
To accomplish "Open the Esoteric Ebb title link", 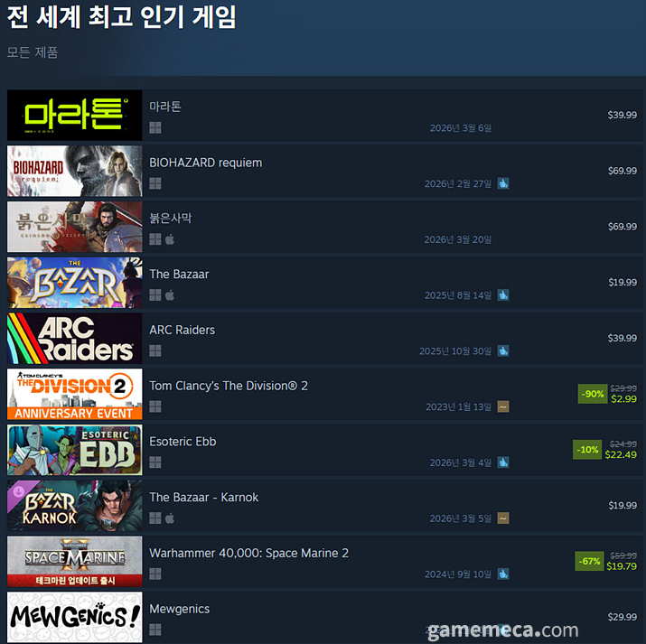I will click(183, 442).
